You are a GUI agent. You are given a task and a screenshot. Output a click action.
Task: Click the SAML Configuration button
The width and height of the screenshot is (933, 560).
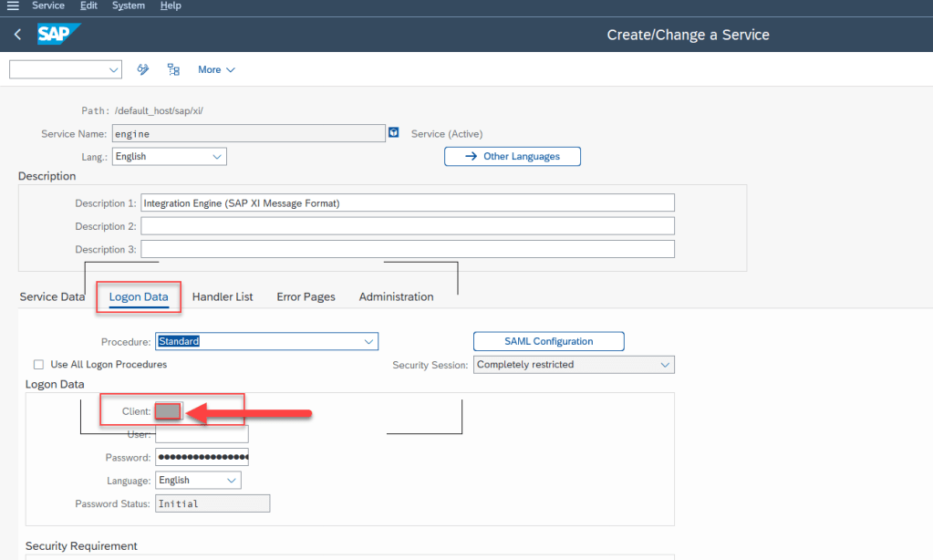coord(548,341)
